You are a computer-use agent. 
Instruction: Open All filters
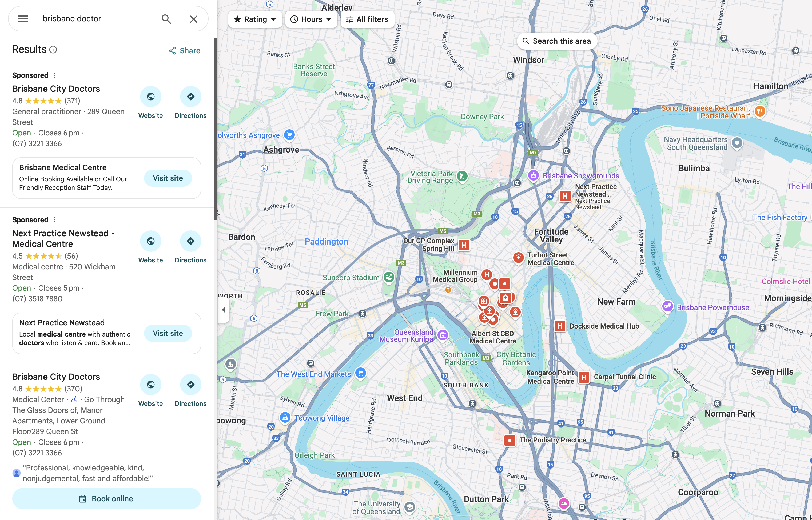click(x=368, y=19)
